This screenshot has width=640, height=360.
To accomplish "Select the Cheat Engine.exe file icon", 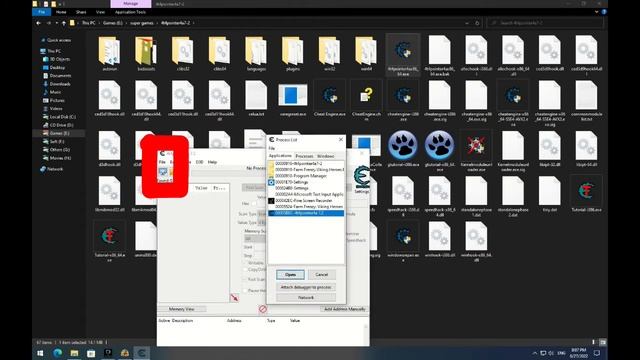I will coord(329,96).
